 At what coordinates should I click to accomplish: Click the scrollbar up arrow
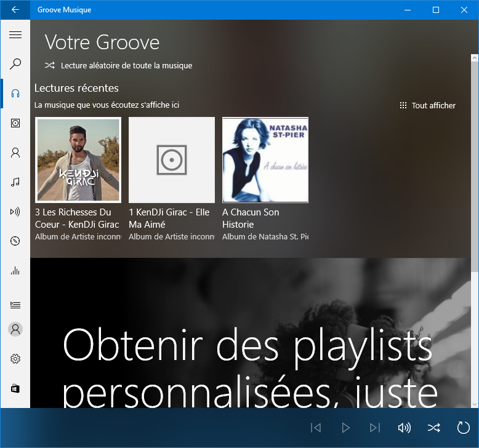(475, 58)
